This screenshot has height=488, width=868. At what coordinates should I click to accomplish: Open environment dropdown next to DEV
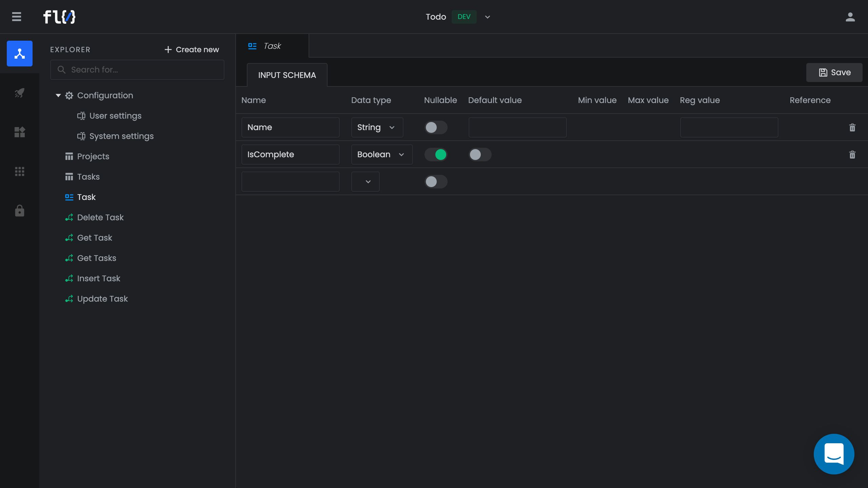click(x=488, y=17)
